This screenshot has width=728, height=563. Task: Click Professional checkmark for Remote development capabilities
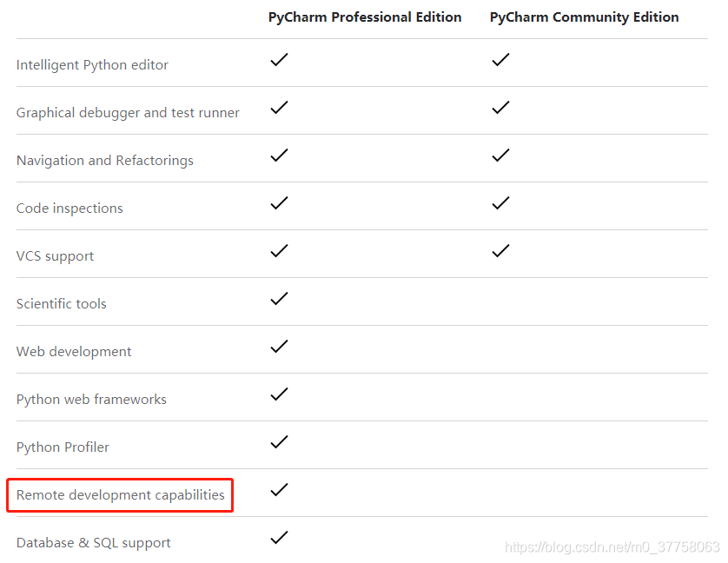[279, 490]
